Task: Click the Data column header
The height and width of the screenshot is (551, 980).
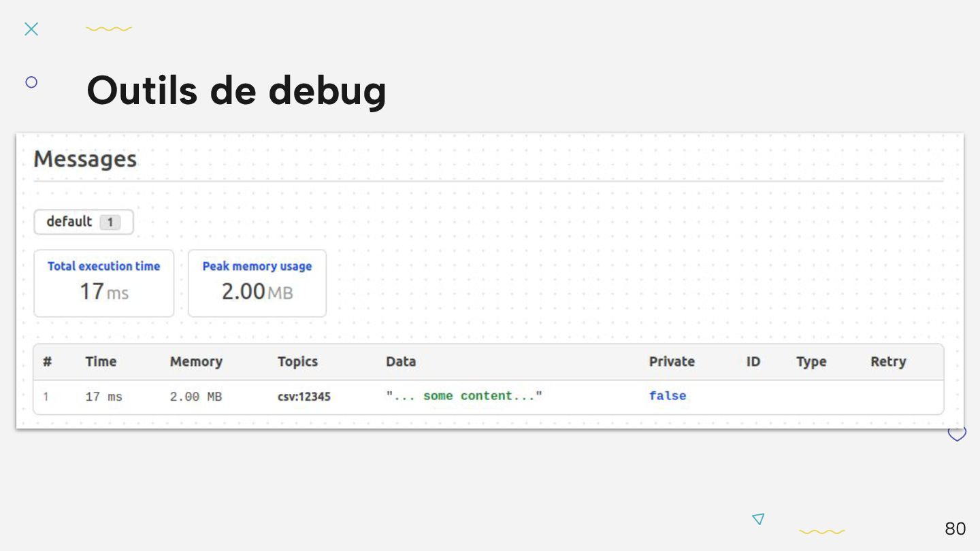Action: click(x=401, y=362)
